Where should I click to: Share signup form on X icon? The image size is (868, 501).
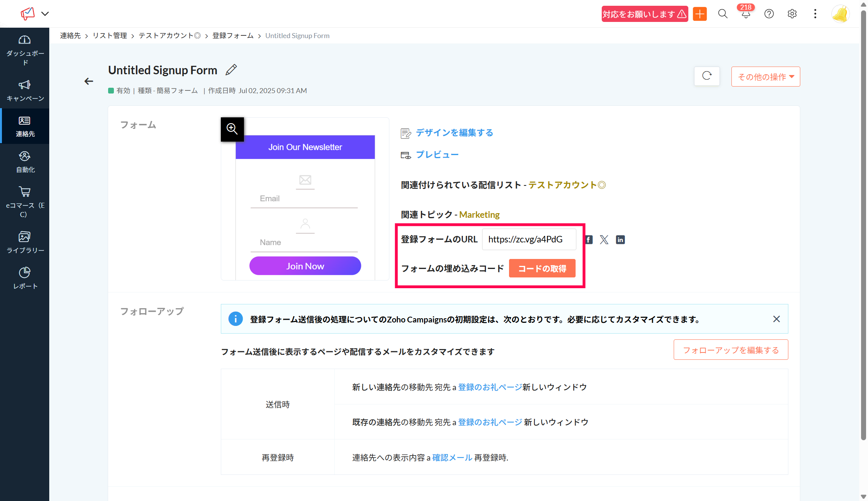tap(604, 240)
